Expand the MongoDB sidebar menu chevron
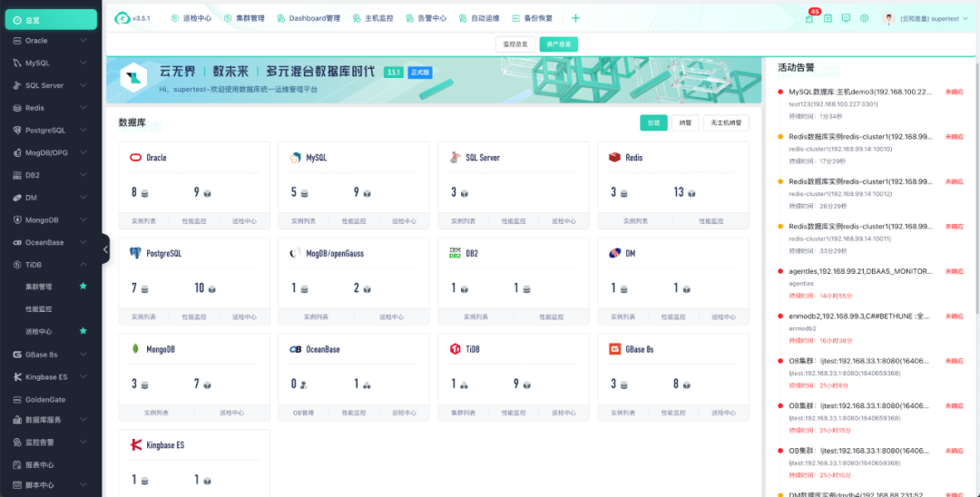 tap(83, 219)
